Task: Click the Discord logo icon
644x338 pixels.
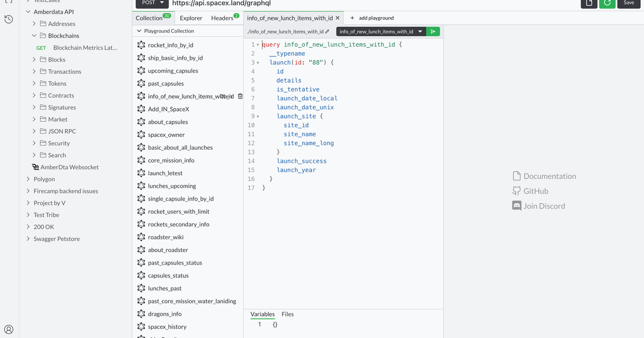Action: (x=517, y=206)
